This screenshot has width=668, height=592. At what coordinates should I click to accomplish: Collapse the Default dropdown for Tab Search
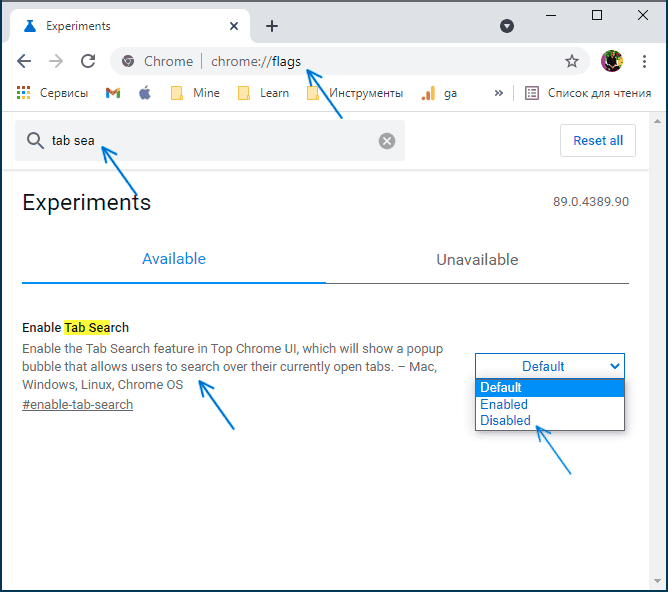click(550, 366)
